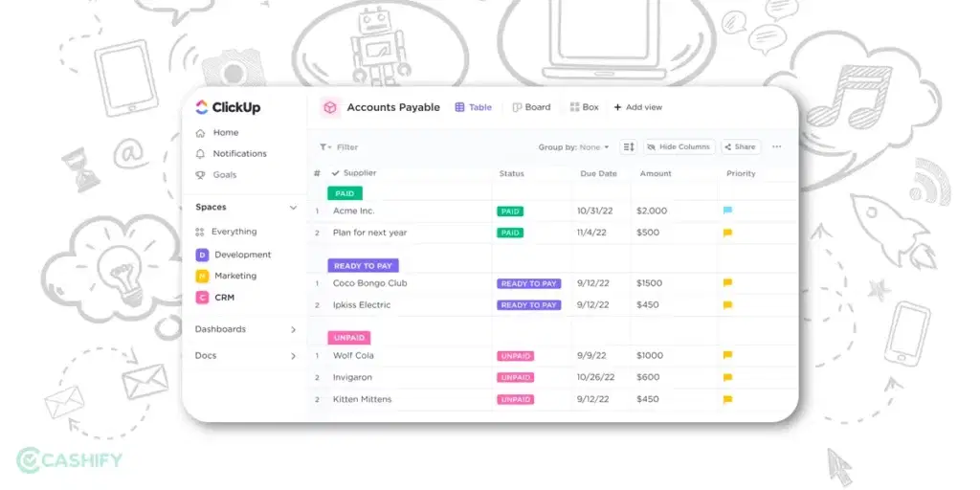Image resolution: width=980 pixels, height=490 pixels.
Task: Click Acme Inc. blue priority flag
Action: (727, 212)
